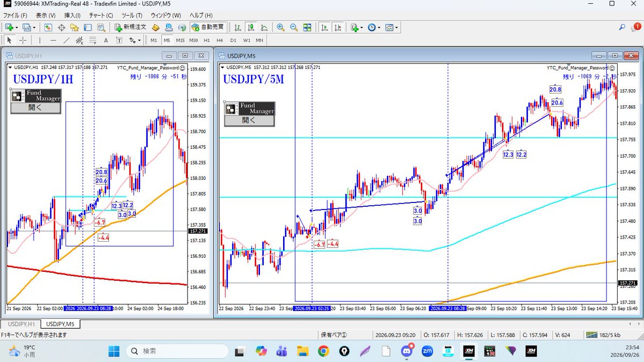Image resolution: width=644 pixels, height=362 pixels.
Task: Open the ヘルプ (H) menu
Action: (201, 15)
